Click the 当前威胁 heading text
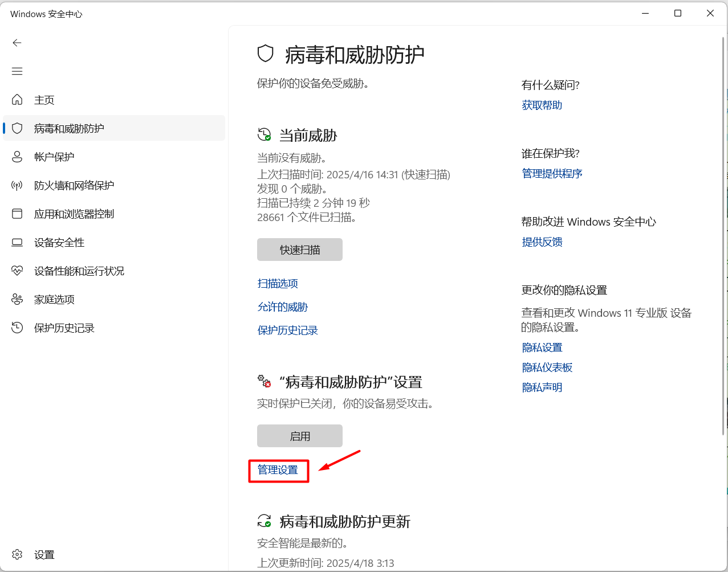The width and height of the screenshot is (728, 572). tap(308, 135)
